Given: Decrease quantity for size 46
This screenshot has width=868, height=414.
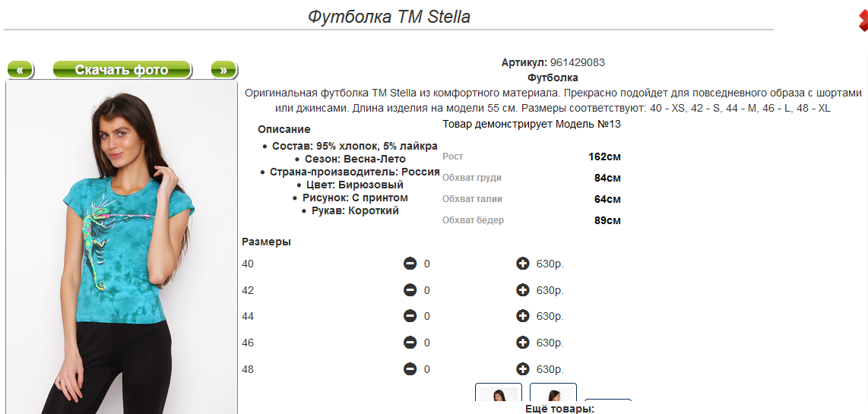Looking at the screenshot, I should click(x=410, y=343).
